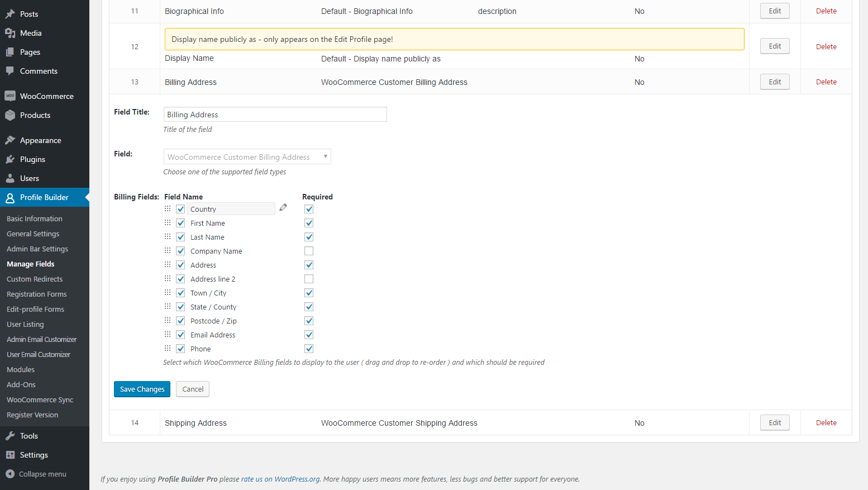868x490 pixels.
Task: Open Admin Bar Settings submenu item
Action: click(37, 249)
